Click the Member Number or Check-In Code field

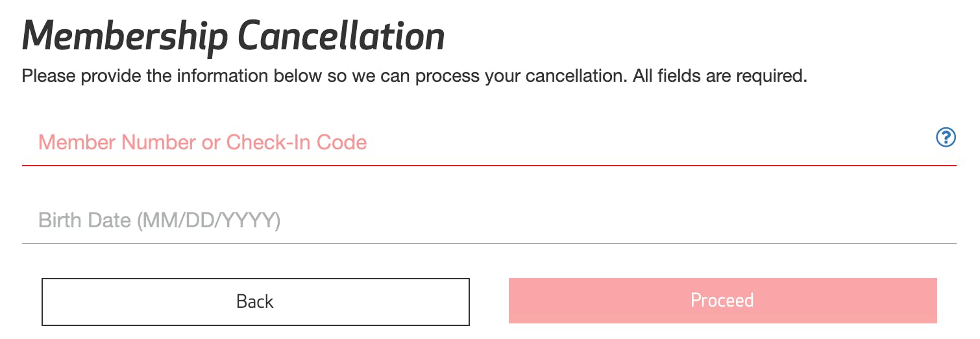click(454, 142)
